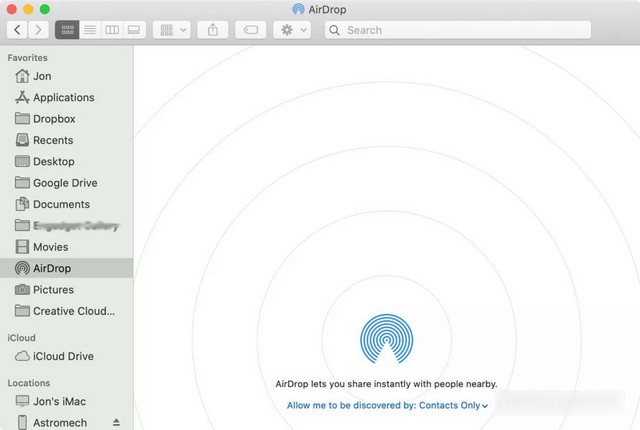
Task: Open Applications in the sidebar
Action: 63,98
